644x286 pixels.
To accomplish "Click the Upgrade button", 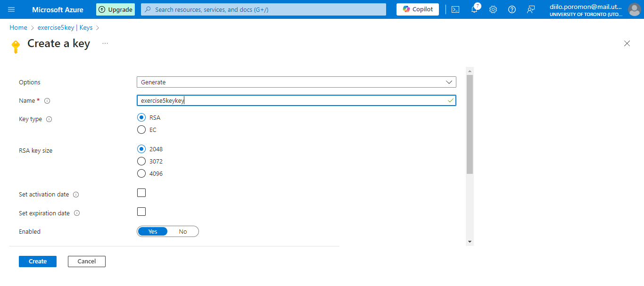I will tap(115, 9).
